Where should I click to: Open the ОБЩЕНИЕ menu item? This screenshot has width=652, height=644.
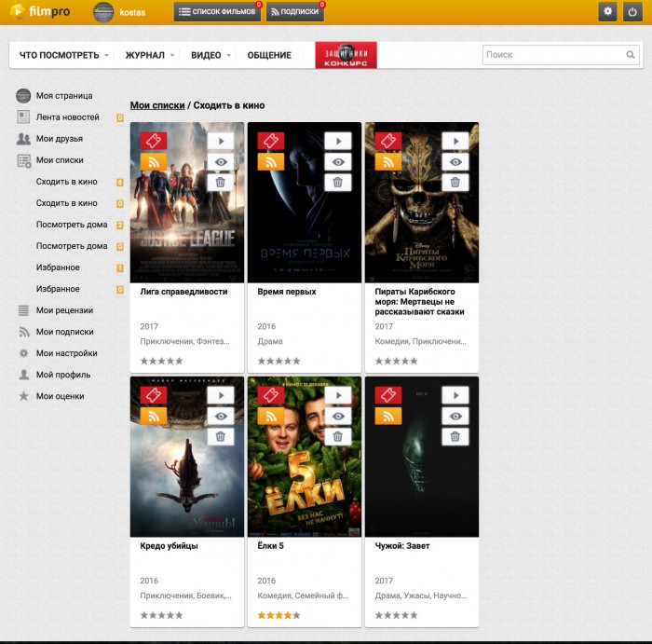[x=269, y=55]
